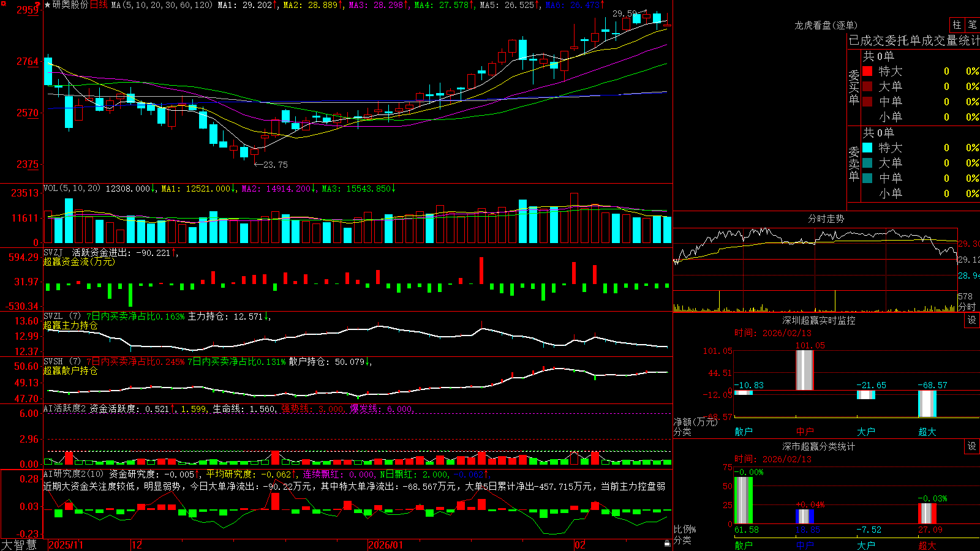
Task: Click the 02 month label on the time axis
Action: coord(580,545)
